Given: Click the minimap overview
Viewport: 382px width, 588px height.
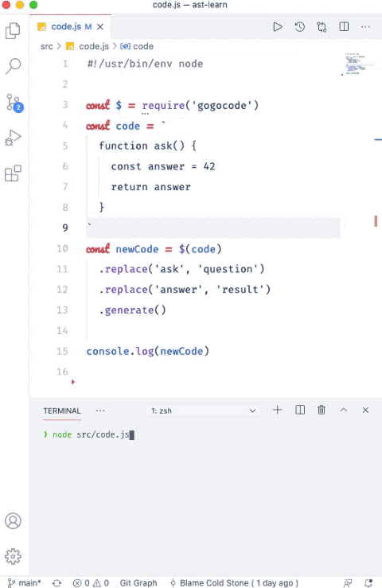Looking at the screenshot, I should click(358, 64).
